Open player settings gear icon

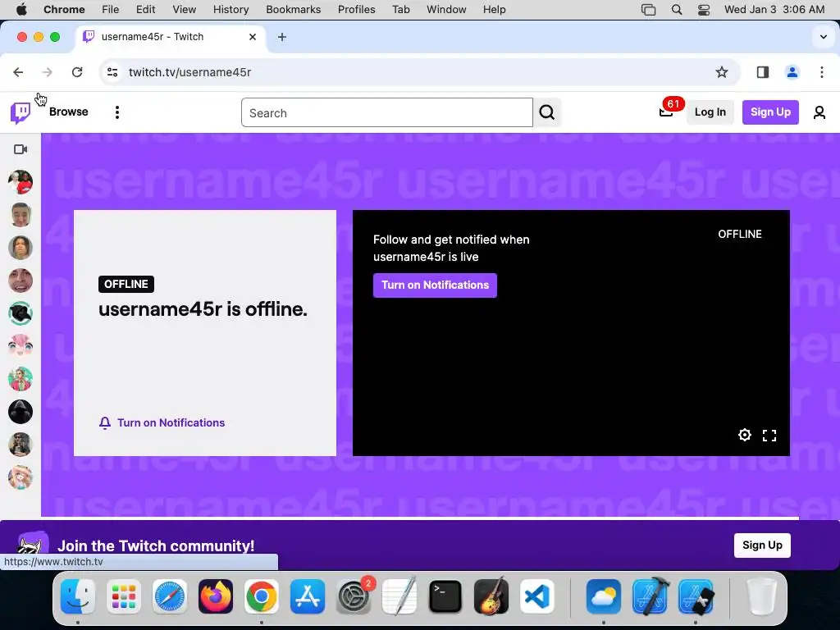(x=745, y=435)
